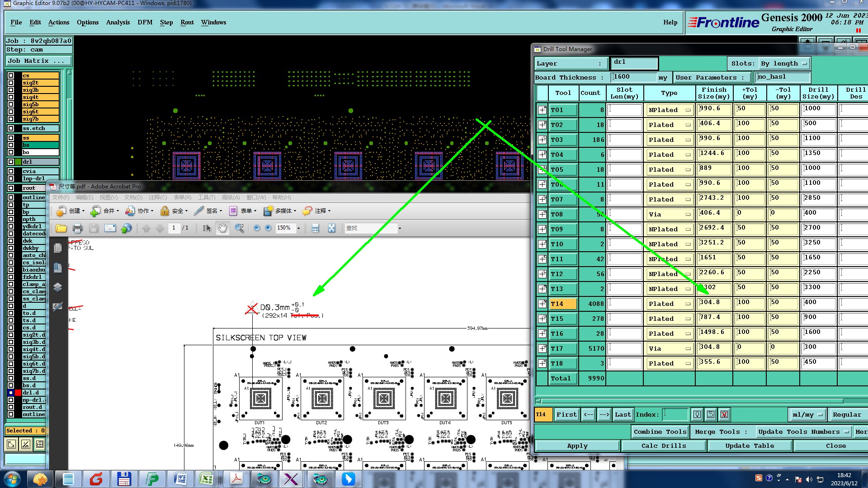The height and width of the screenshot is (488, 868).
Task: Open the Analysis menu
Action: click(x=118, y=23)
